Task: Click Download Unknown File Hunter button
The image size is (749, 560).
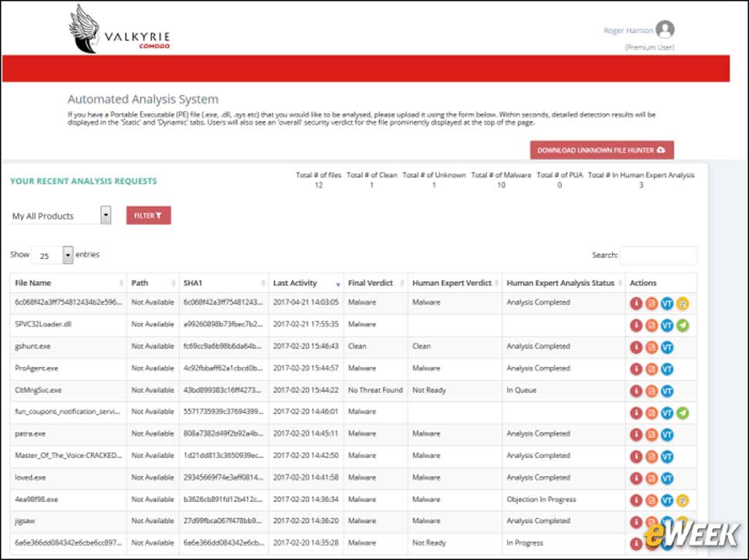Action: 602,150
